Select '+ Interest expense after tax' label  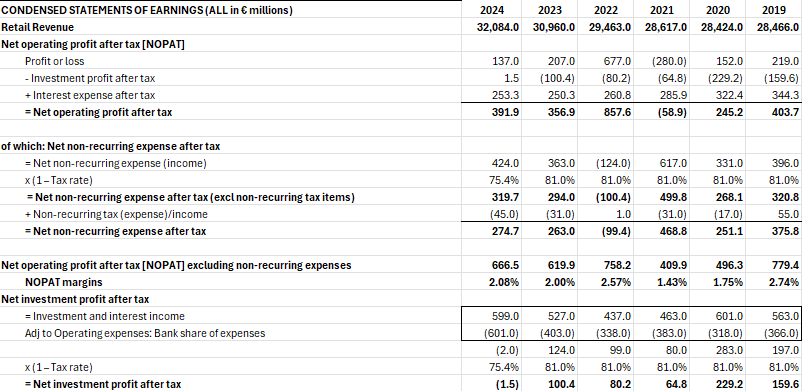click(x=90, y=95)
